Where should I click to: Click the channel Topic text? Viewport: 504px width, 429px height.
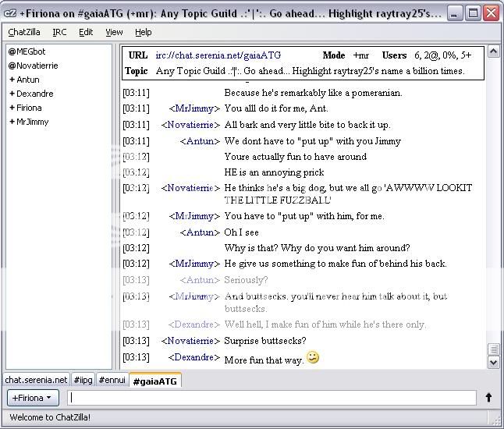311,71
